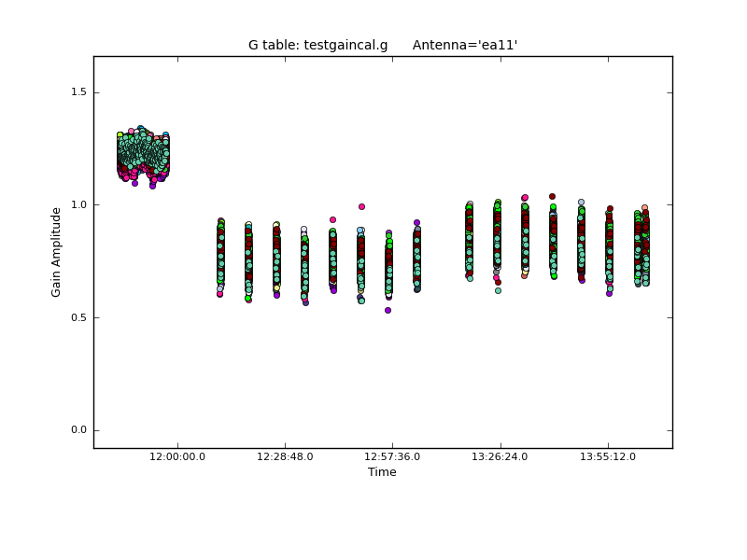
Task: Select the dark red top point above 1.0
Action: click(552, 197)
